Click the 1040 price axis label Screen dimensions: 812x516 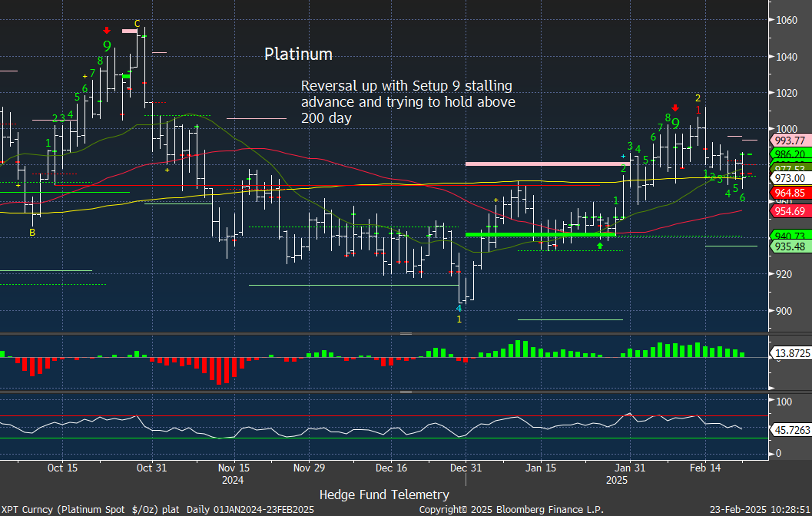pyautogui.click(x=786, y=57)
